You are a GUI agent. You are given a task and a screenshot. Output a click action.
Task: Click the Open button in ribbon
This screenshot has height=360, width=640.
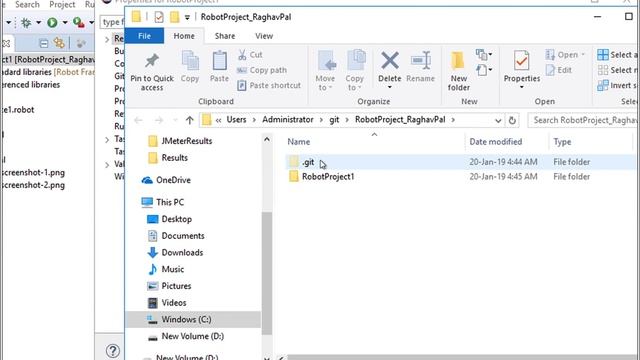(565, 55)
